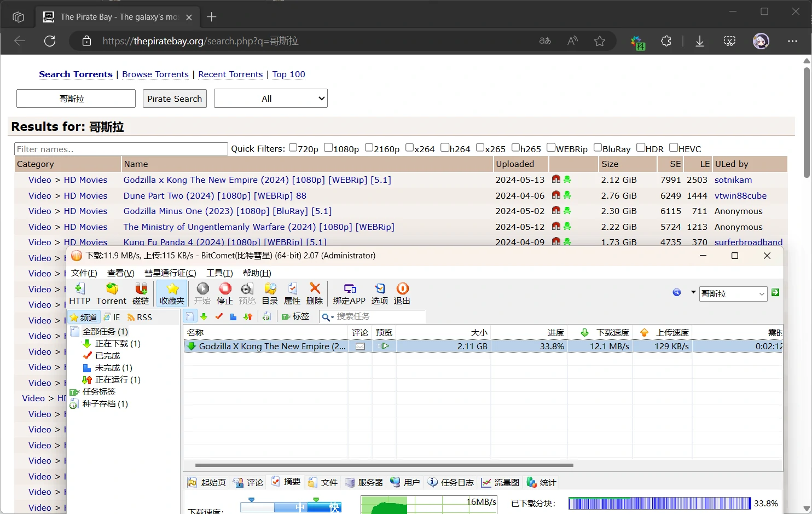
Task: Switch to the 流量图 tab
Action: [500, 482]
